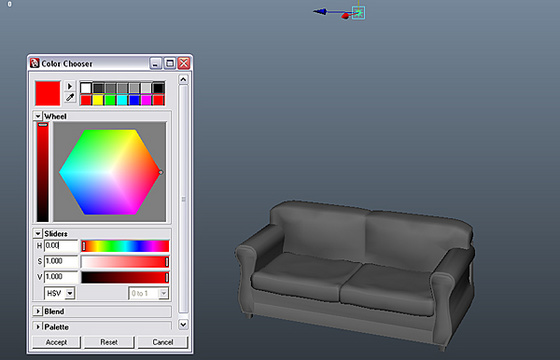560x360 pixels.
Task: Click the Cancel button
Action: coord(162,342)
